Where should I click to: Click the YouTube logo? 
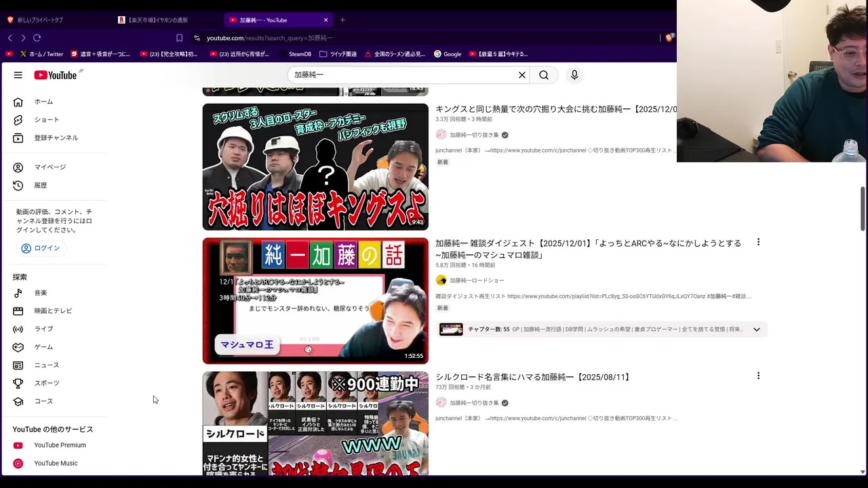point(57,75)
